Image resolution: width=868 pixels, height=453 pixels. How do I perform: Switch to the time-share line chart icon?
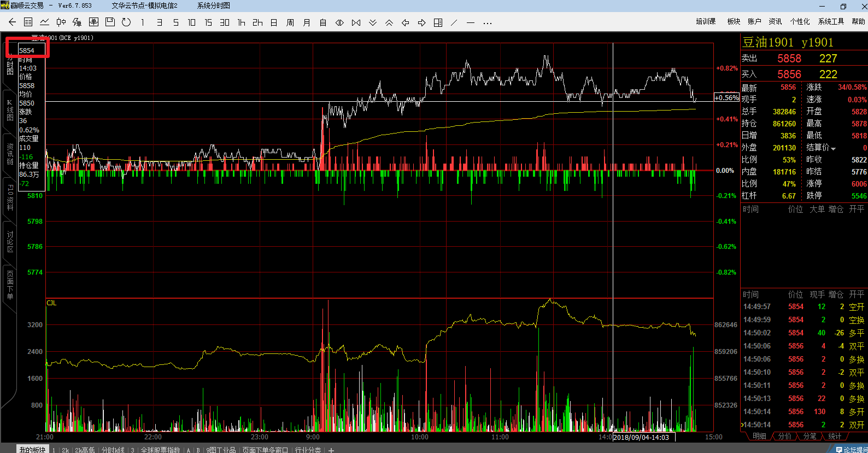[x=45, y=22]
